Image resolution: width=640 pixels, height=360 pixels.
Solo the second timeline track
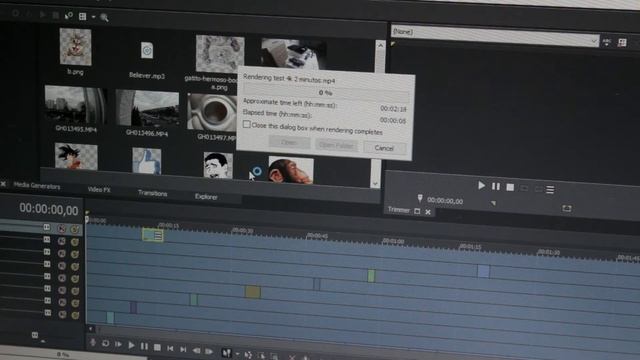point(75,242)
